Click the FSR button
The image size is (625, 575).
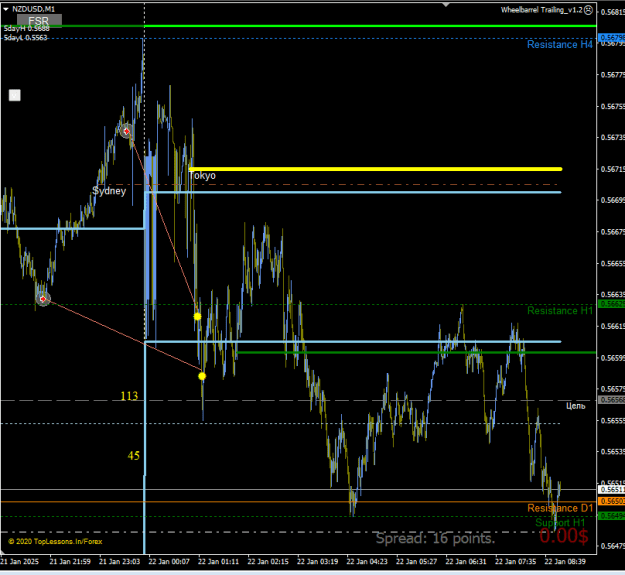39,21
